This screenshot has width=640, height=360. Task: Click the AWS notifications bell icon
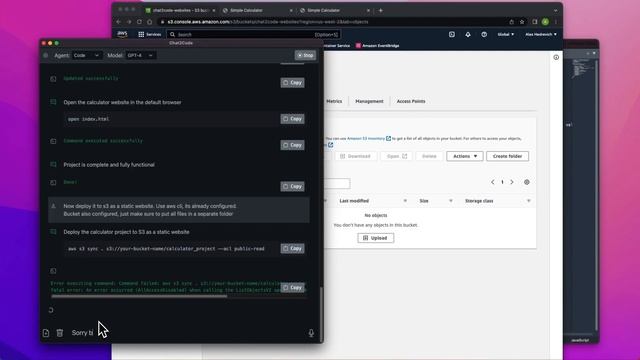click(468, 35)
